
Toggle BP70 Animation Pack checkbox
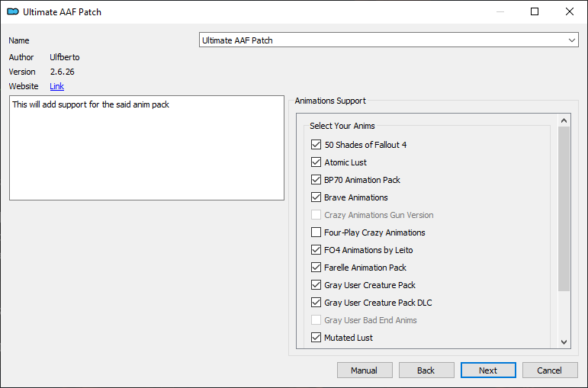[316, 180]
